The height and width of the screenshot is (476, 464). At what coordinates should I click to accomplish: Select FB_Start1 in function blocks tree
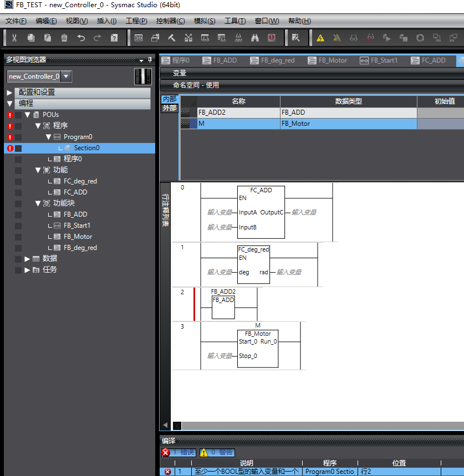(x=77, y=226)
